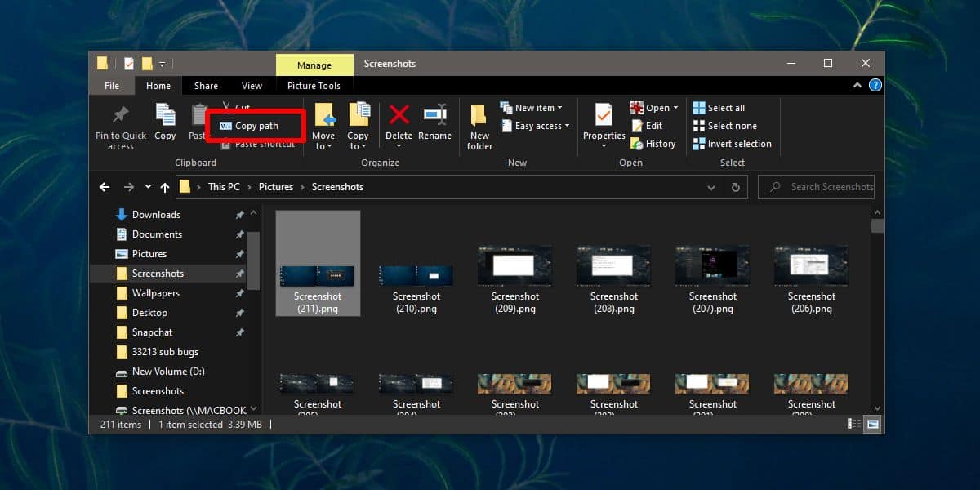This screenshot has width=980, height=490.
Task: Create a New folder
Action: (x=479, y=127)
